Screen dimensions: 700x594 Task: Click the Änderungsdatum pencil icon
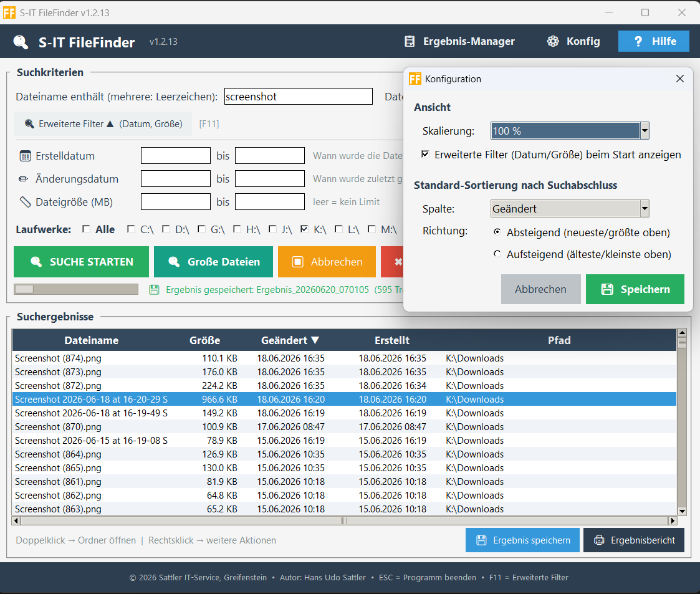(23, 179)
